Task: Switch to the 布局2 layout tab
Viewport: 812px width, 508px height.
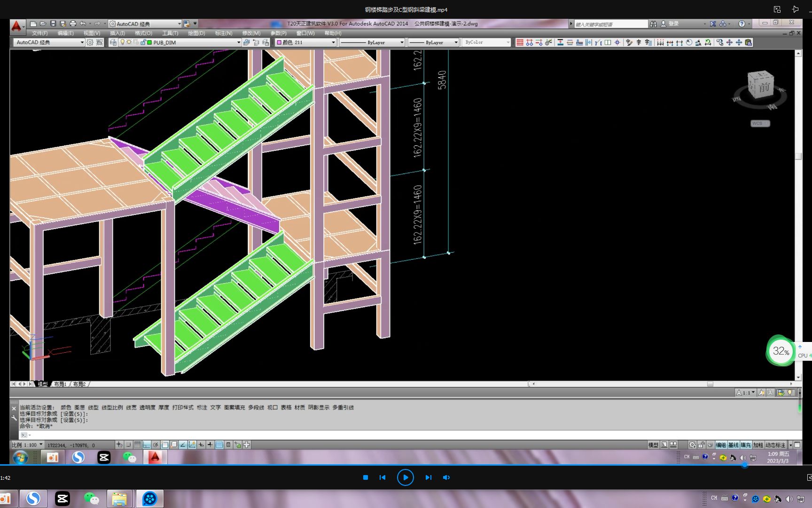Action: [x=79, y=384]
